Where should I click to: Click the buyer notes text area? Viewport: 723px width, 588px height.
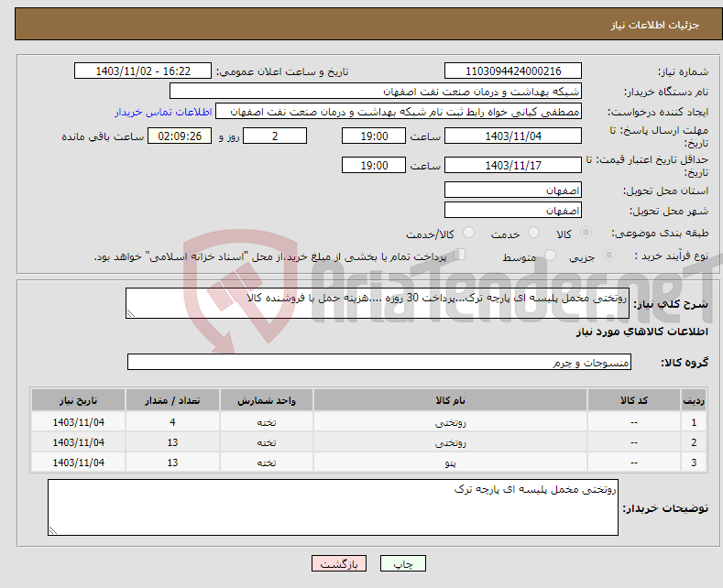(x=333, y=507)
